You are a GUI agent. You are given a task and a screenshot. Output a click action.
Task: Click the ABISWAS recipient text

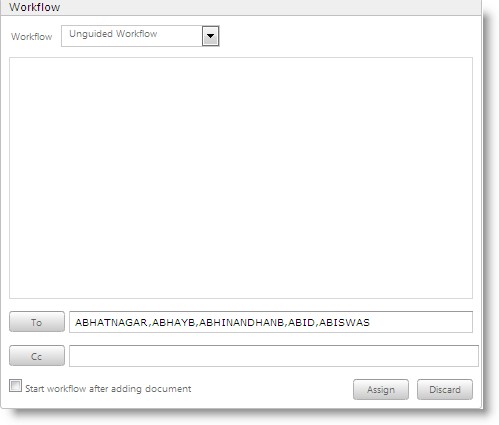point(344,322)
